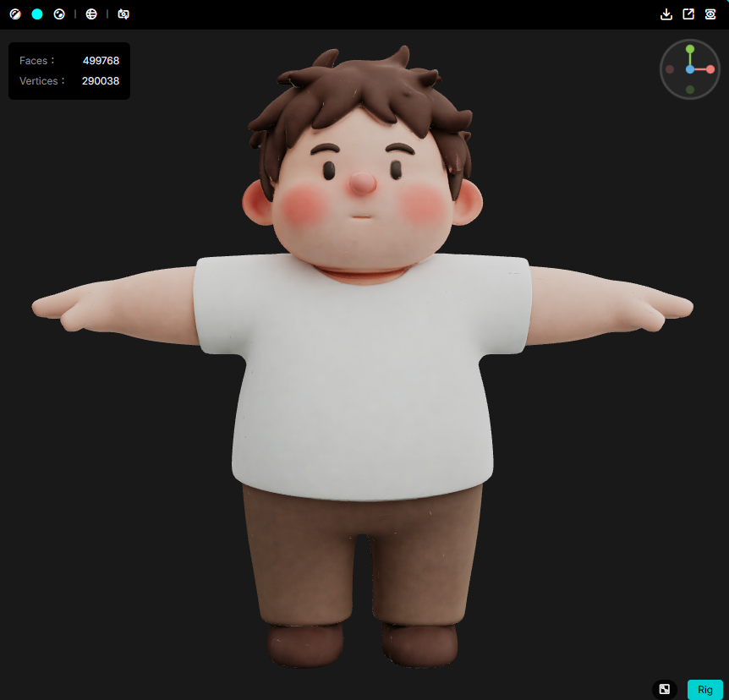Toggle the wireframe globe icon
Viewport: 729px width, 700px height.
click(91, 14)
